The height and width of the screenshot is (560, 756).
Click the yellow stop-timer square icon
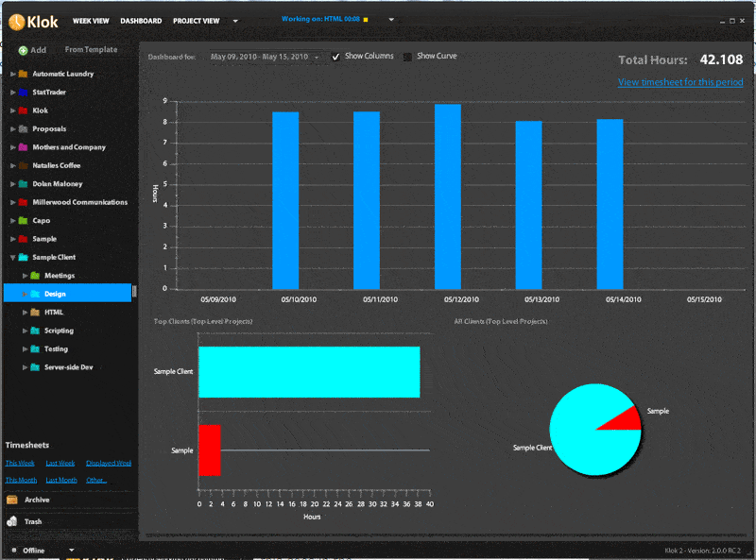(366, 20)
